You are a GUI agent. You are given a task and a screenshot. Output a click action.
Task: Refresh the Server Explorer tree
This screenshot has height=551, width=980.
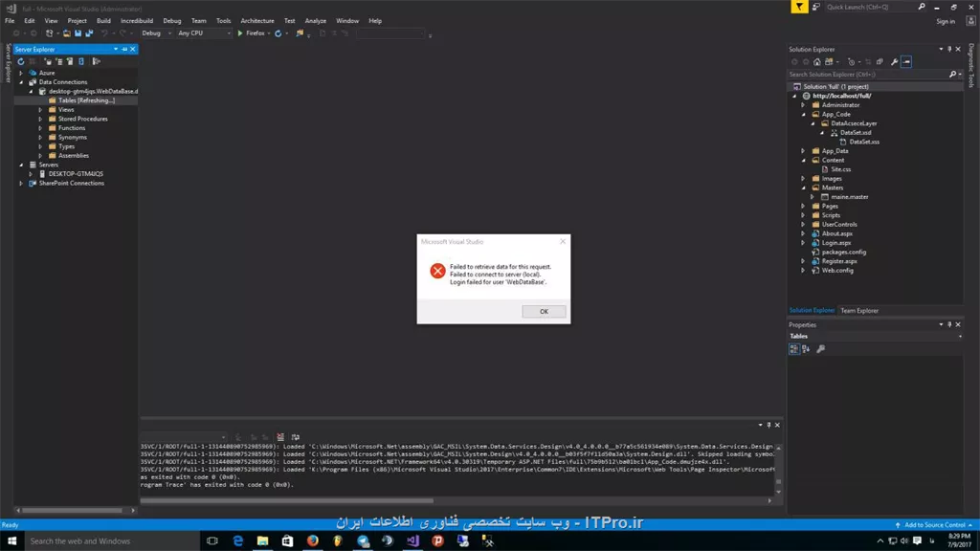pyautogui.click(x=21, y=61)
